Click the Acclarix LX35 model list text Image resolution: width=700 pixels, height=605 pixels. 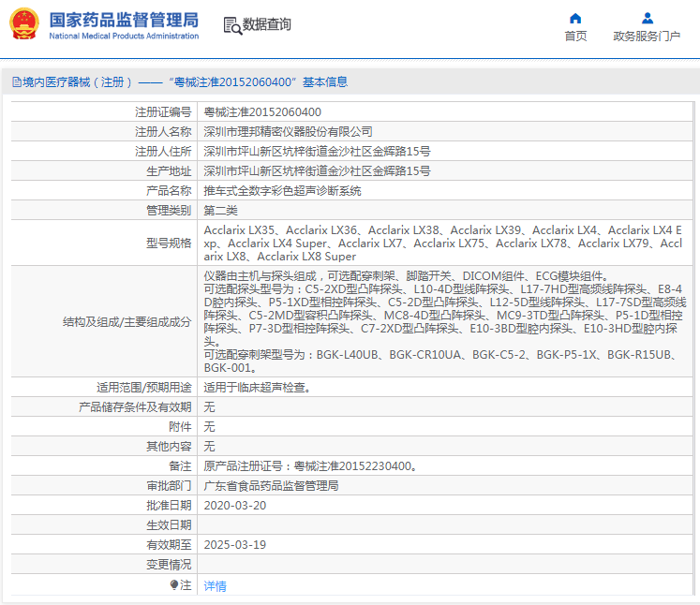443,243
